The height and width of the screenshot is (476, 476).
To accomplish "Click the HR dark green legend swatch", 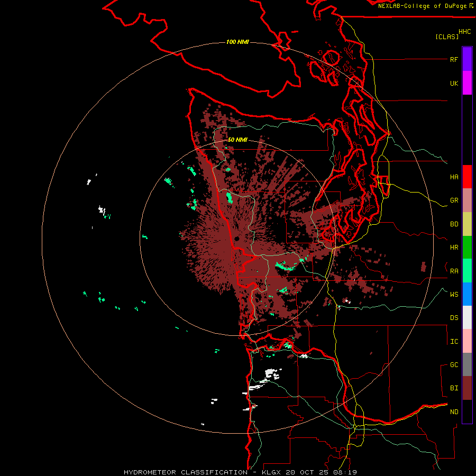I will pyautogui.click(x=467, y=248).
